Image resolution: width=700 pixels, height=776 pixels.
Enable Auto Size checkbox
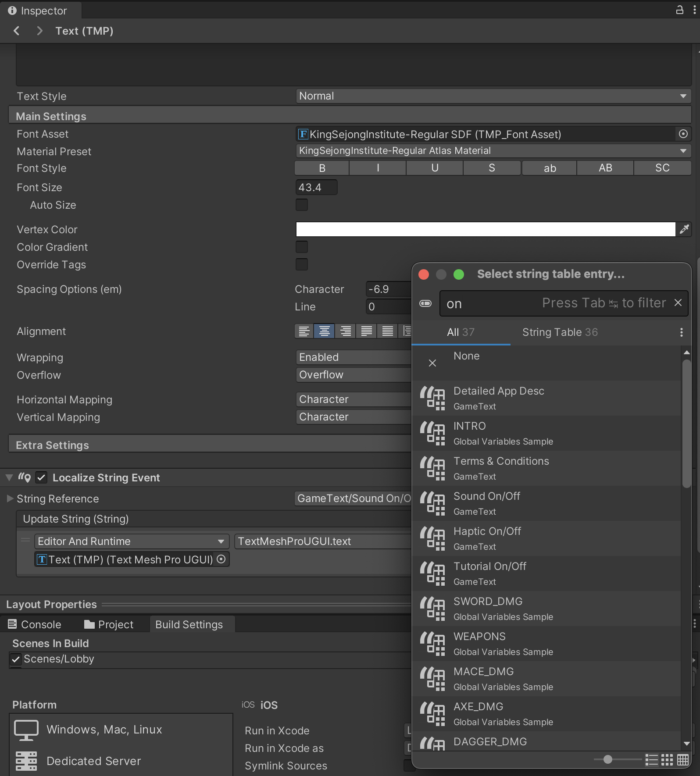pos(302,205)
